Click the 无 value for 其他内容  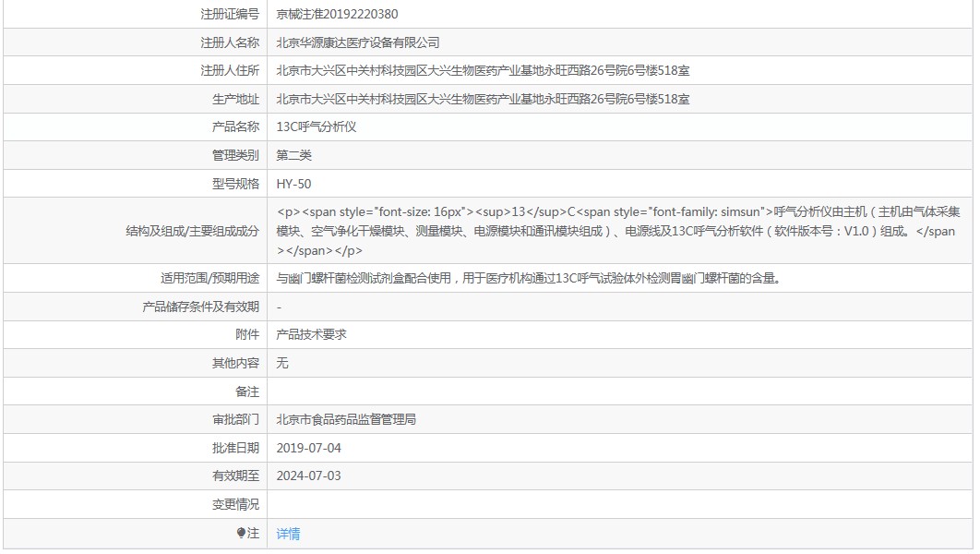[282, 363]
